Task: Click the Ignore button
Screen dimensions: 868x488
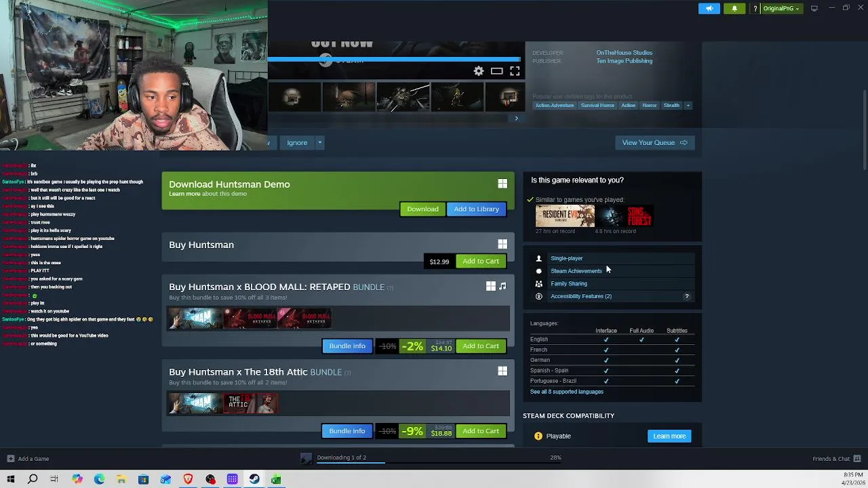Action: [x=297, y=143]
